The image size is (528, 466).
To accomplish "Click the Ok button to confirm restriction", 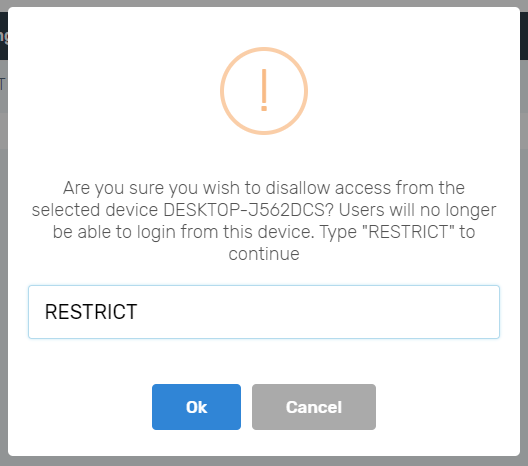I will click(x=196, y=407).
